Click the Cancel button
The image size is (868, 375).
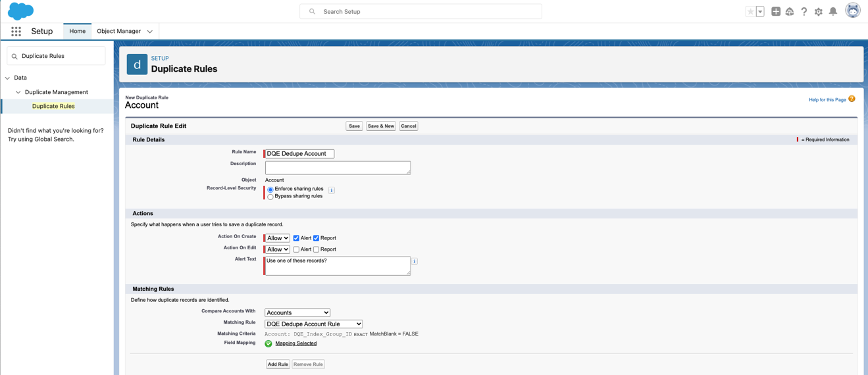pyautogui.click(x=409, y=126)
